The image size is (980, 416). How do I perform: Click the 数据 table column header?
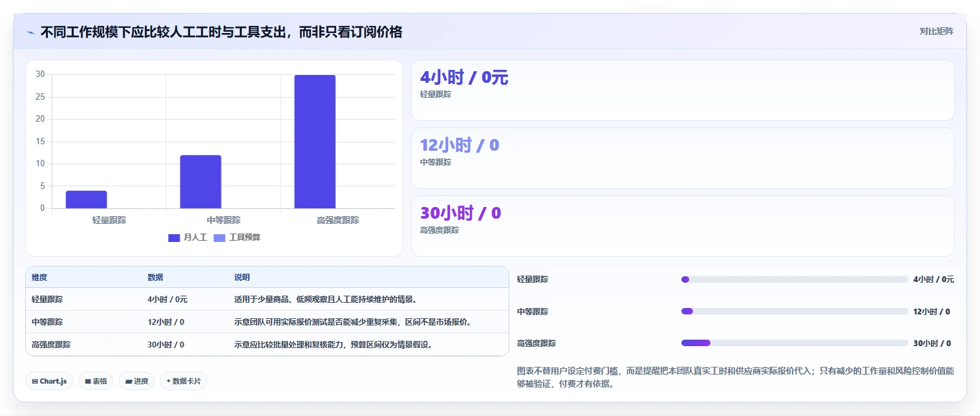pyautogui.click(x=155, y=277)
